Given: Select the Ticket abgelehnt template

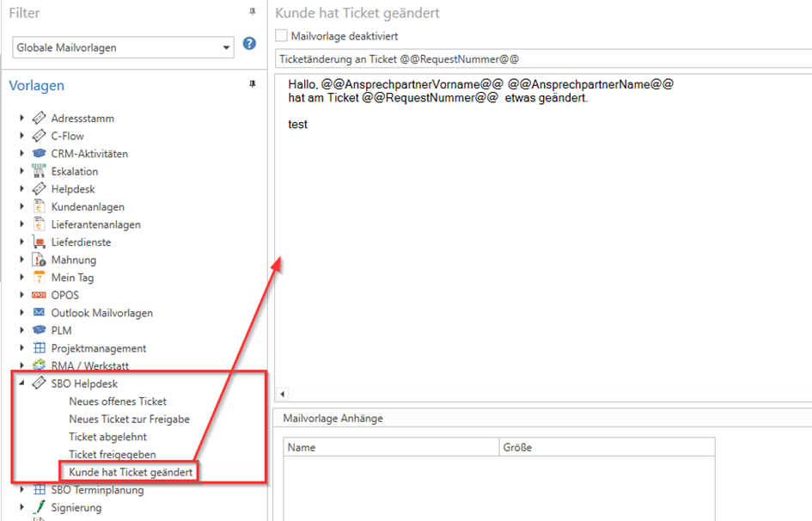Looking at the screenshot, I should [x=107, y=437].
